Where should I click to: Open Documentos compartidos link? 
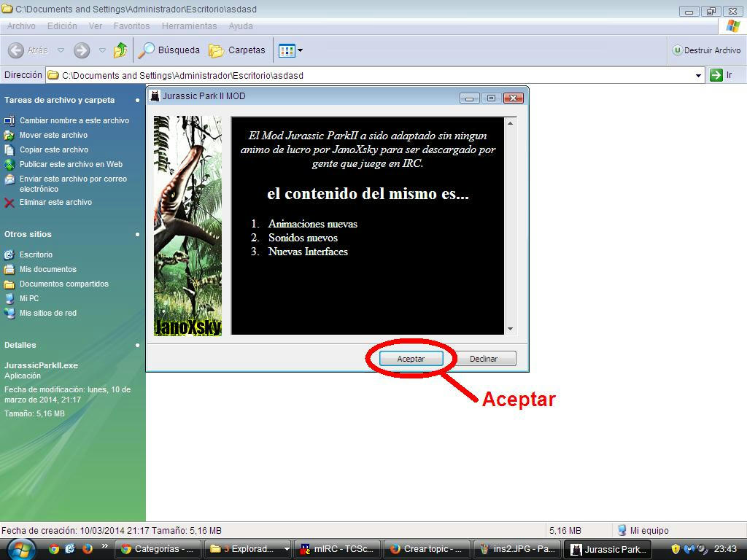click(64, 284)
